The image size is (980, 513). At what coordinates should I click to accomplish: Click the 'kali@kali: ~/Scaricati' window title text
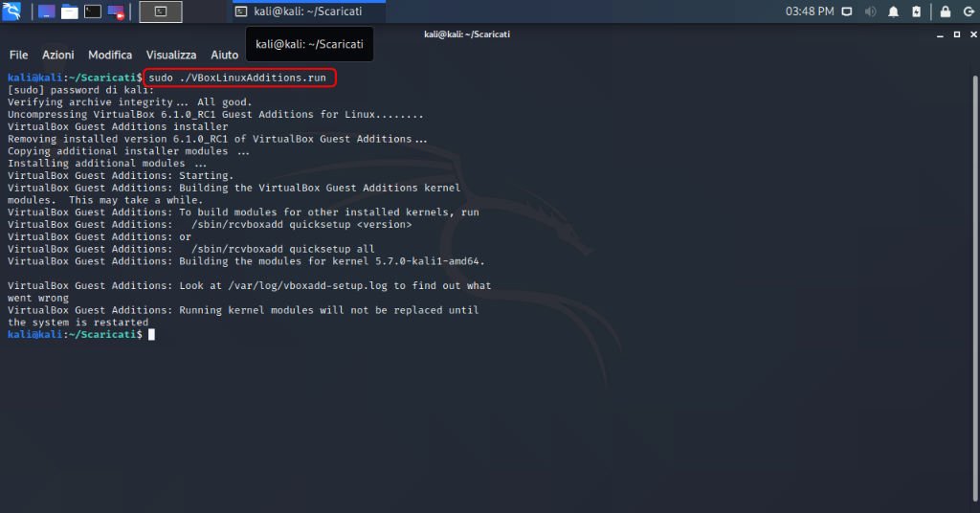[x=467, y=34]
